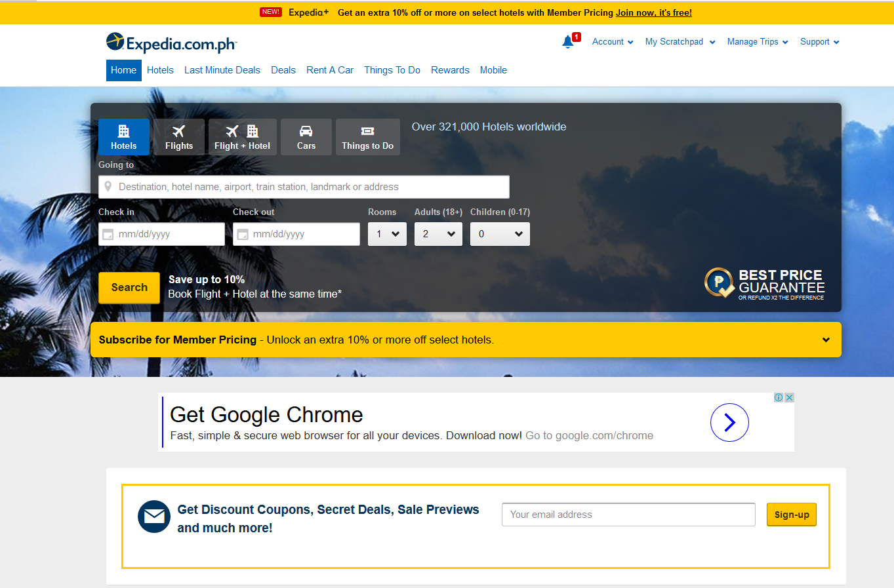Focus the Check out date field
The image size is (894, 588).
(296, 234)
